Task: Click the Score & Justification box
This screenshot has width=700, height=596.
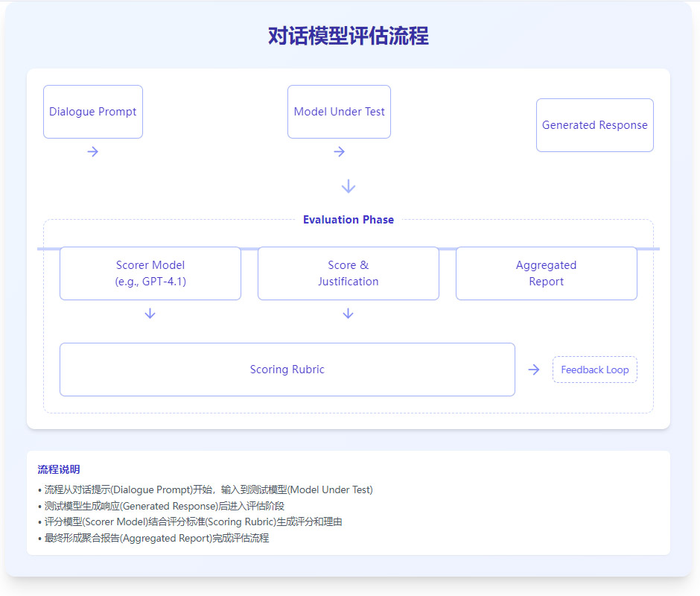Action: click(x=348, y=273)
